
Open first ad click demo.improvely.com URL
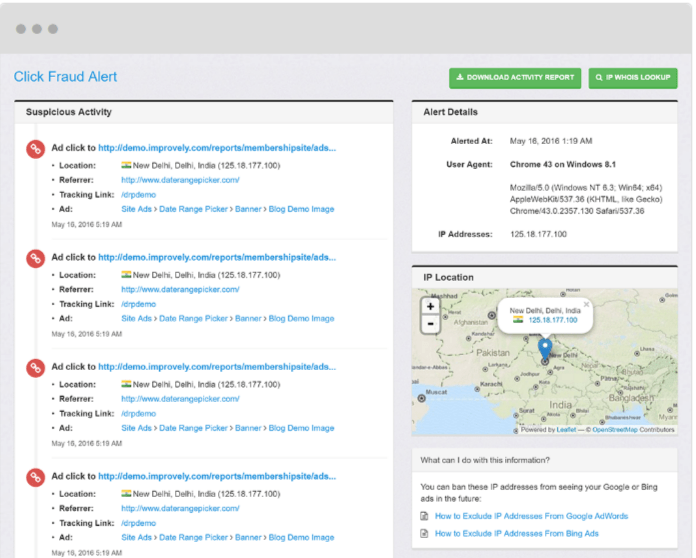point(217,148)
